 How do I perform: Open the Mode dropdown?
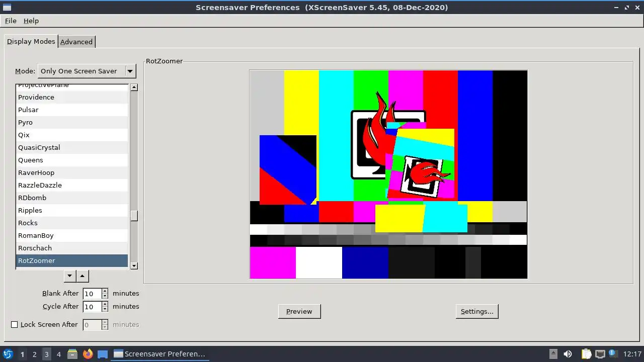point(87,71)
